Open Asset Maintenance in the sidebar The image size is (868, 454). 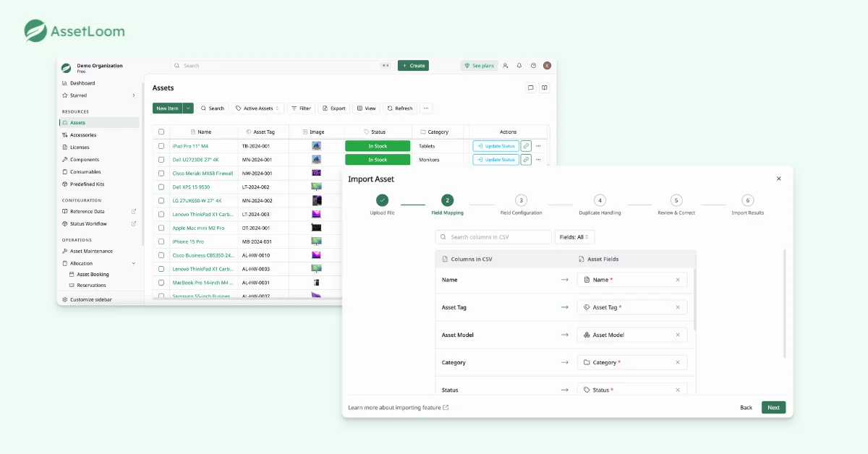coord(91,252)
